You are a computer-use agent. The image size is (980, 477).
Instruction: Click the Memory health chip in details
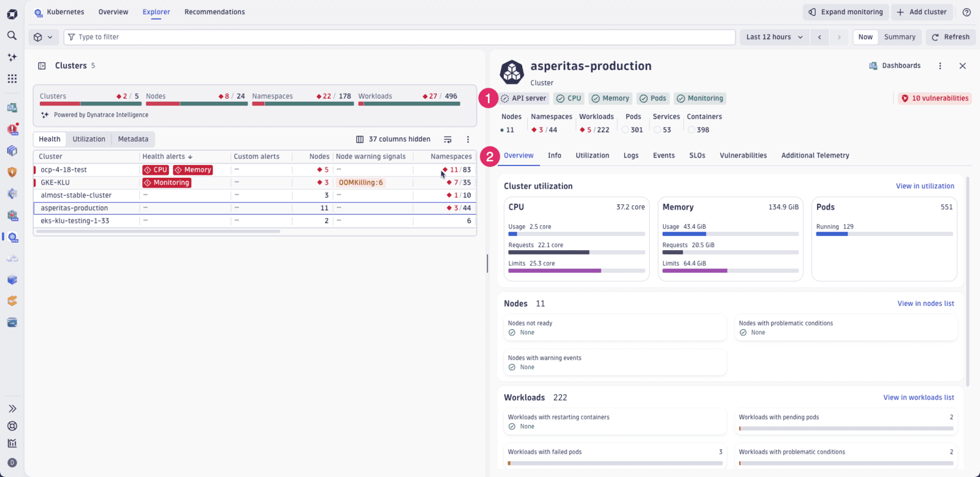coord(610,98)
